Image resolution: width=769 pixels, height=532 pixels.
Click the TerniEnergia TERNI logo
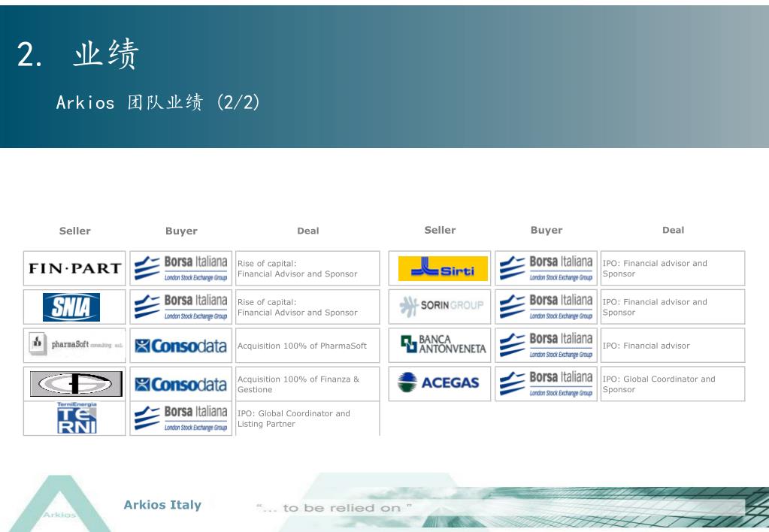[77, 419]
